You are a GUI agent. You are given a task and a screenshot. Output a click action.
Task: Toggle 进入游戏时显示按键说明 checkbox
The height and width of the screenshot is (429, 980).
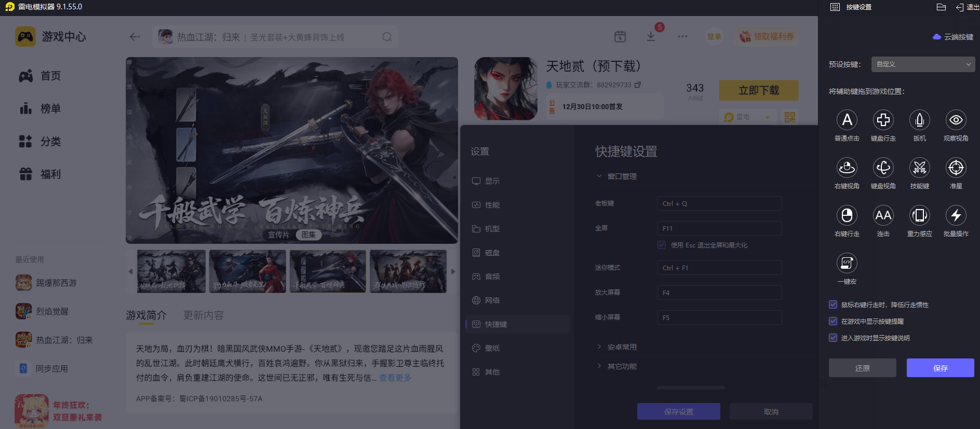coord(833,338)
